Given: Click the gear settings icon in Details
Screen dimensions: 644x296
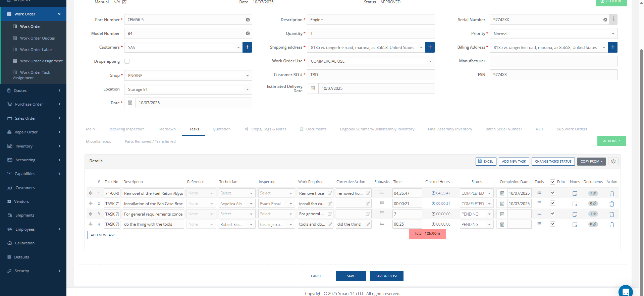Looking at the screenshot, I should coord(613,161).
